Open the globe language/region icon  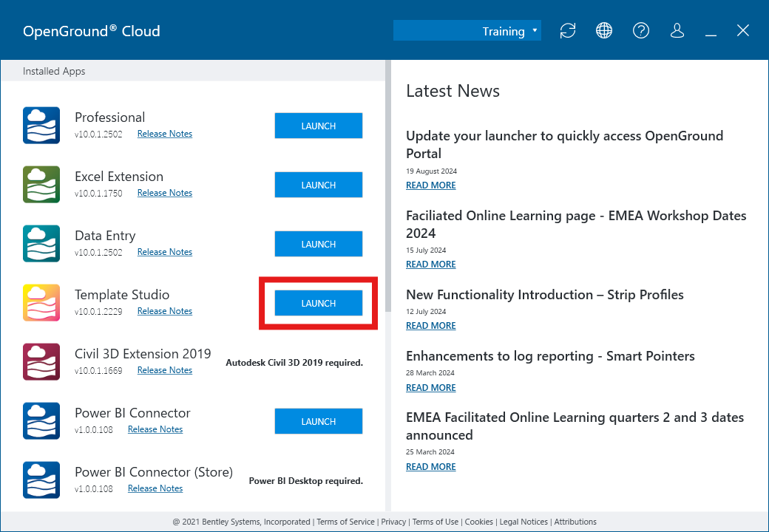tap(603, 31)
